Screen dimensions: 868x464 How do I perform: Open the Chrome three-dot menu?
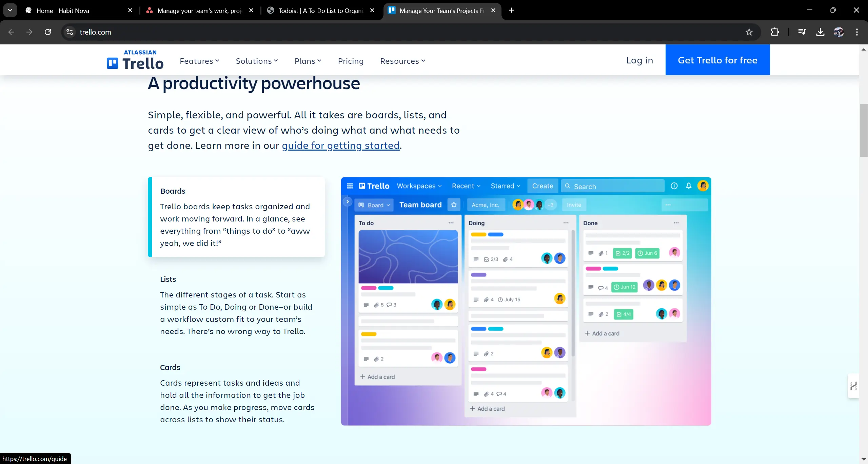857,32
